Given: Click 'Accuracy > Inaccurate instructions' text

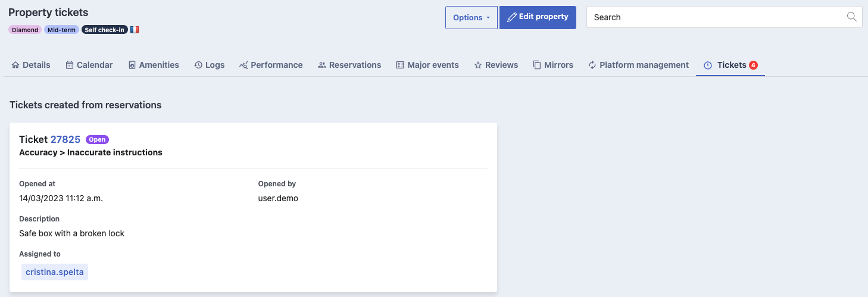Looking at the screenshot, I should pos(90,152).
